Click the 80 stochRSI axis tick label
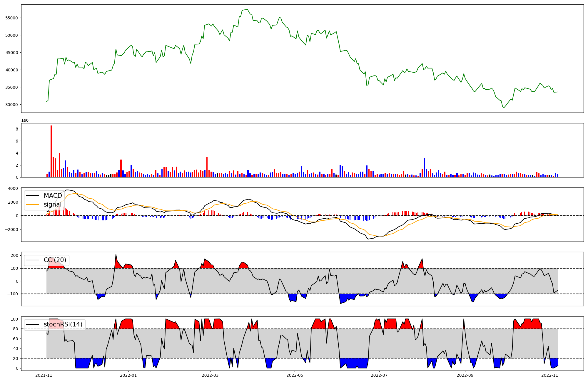 pyautogui.click(x=15, y=329)
